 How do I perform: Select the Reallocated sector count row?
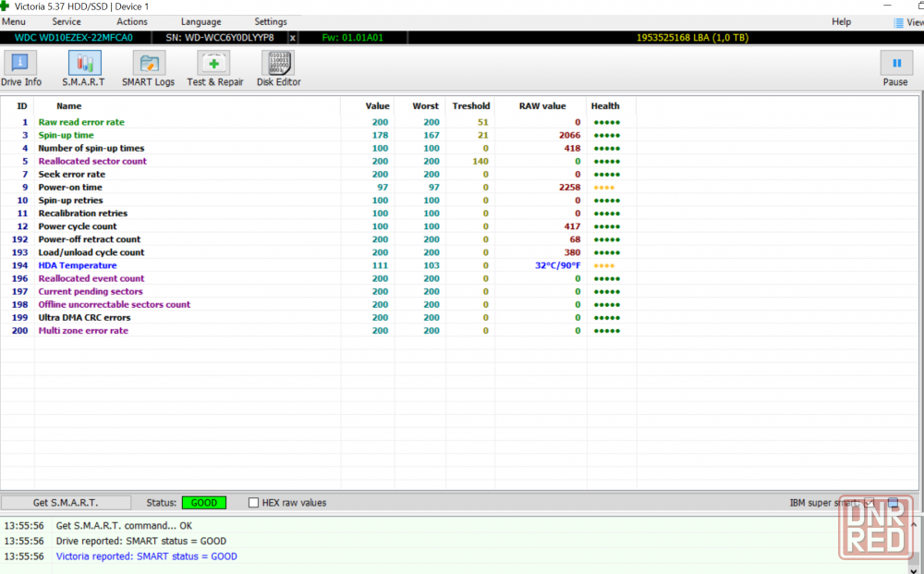[318, 161]
